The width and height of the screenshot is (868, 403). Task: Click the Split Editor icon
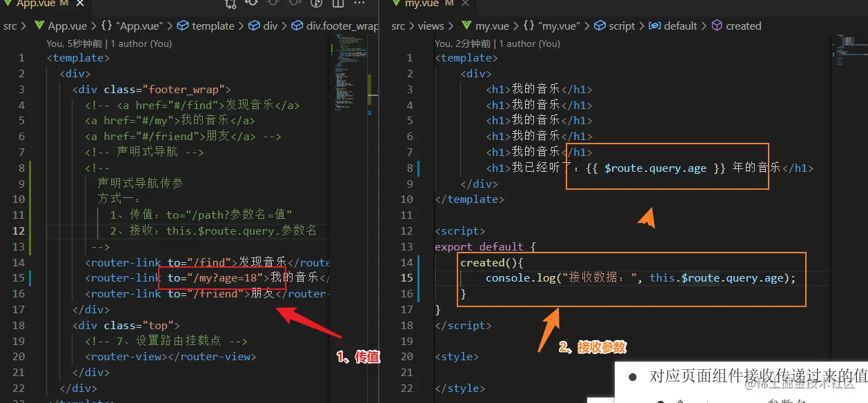click(x=337, y=6)
